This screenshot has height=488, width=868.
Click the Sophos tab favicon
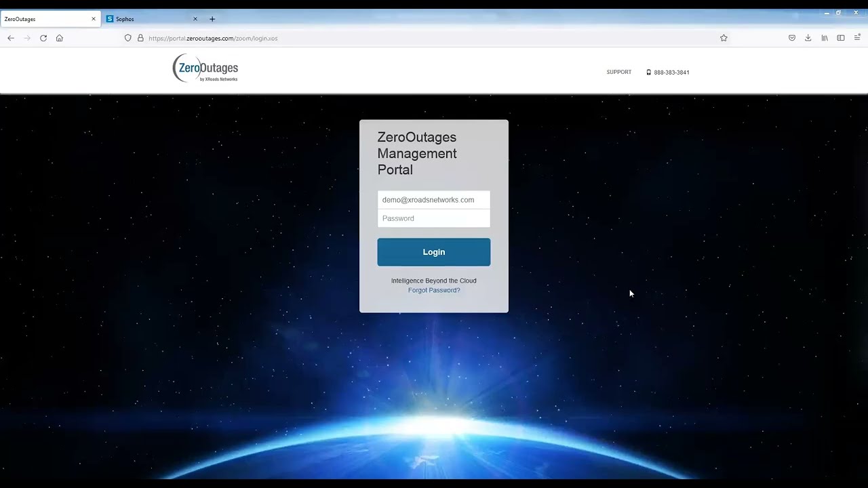(110, 19)
